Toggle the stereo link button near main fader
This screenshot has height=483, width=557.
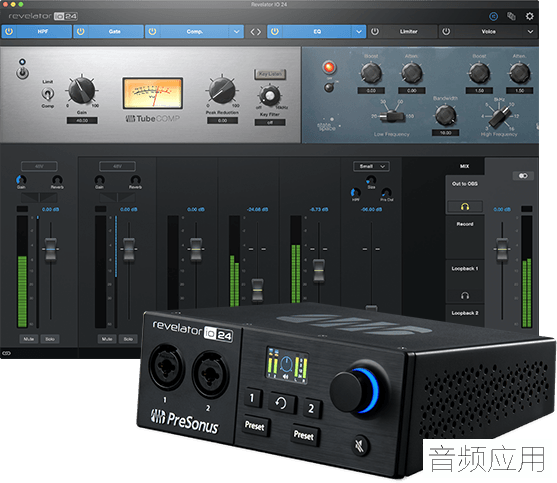523,176
